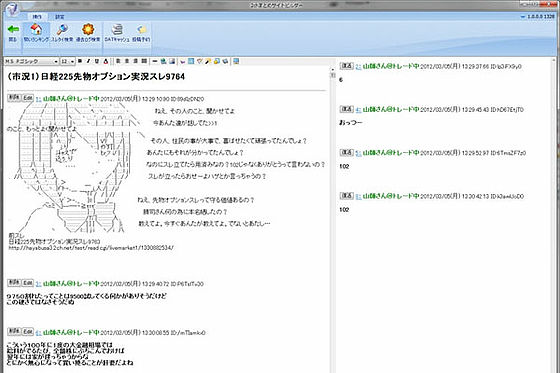Click the funnel-shaped icon in the editor toolbar
The height and width of the screenshot is (373, 560).
[x=200, y=61]
